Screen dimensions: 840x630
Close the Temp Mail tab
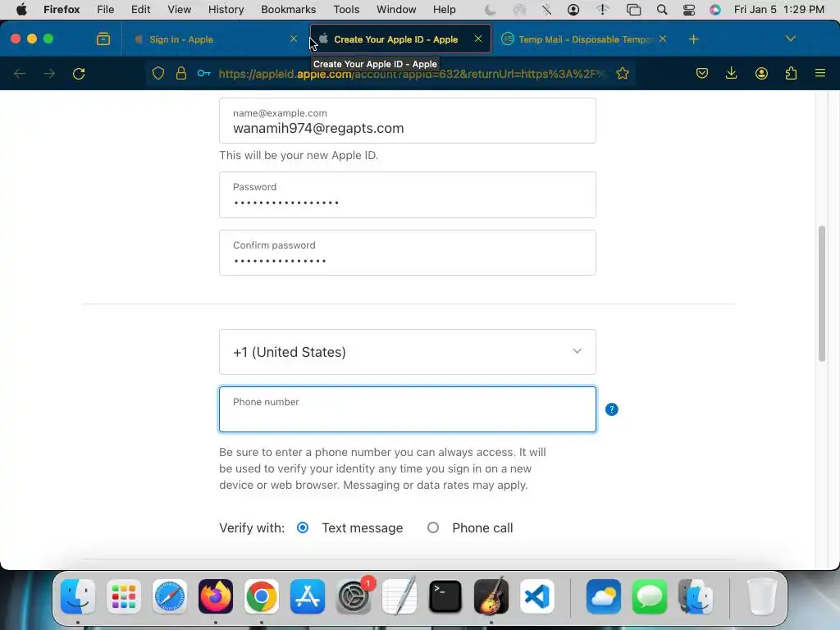tap(663, 39)
